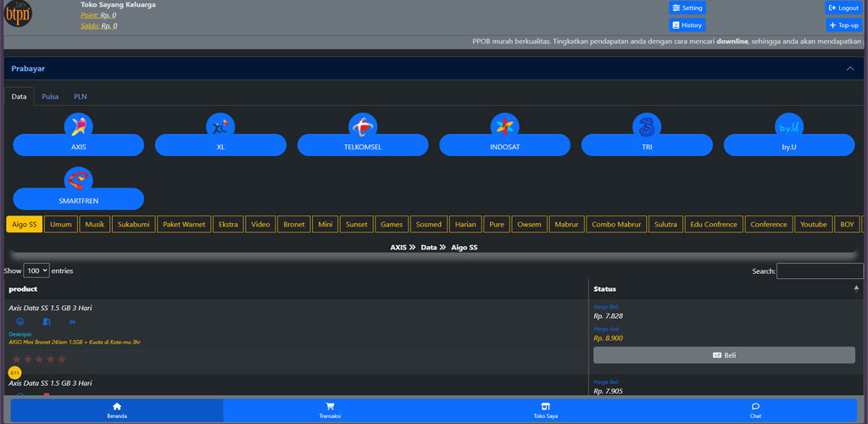Click the AIGO Mini Bronet description text

[75, 342]
